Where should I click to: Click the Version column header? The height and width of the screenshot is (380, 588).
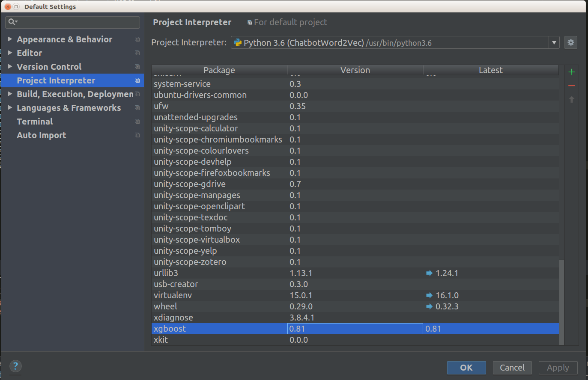click(355, 70)
